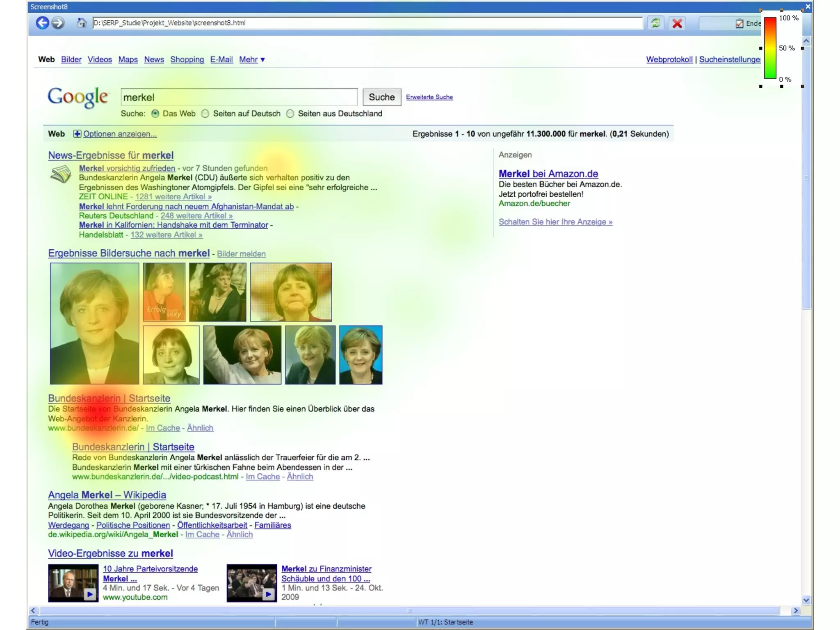Select Seiten aus Deutschland radio option
Screen dimensions: 840x630
(x=290, y=114)
